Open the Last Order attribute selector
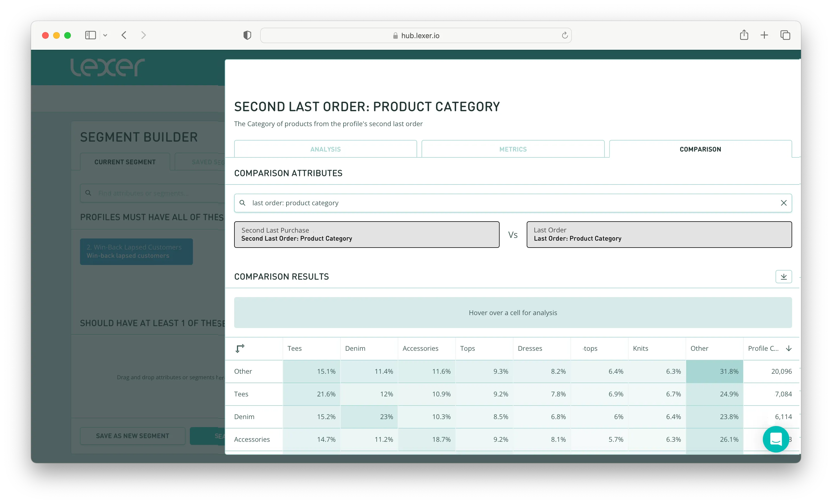The height and width of the screenshot is (504, 832). click(659, 234)
